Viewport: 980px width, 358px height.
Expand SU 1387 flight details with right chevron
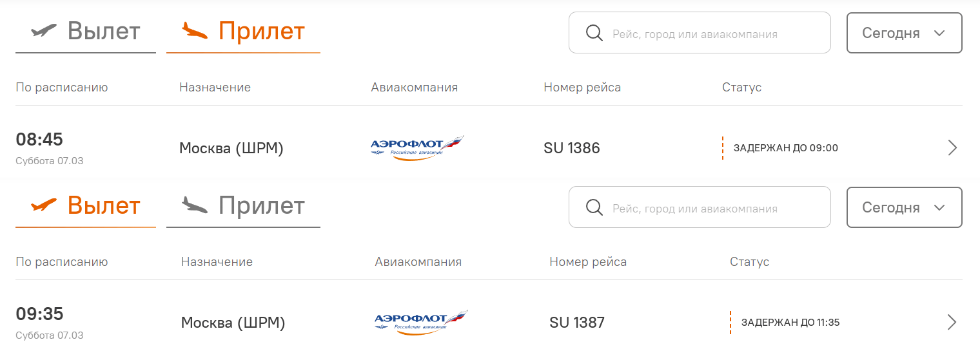952,322
